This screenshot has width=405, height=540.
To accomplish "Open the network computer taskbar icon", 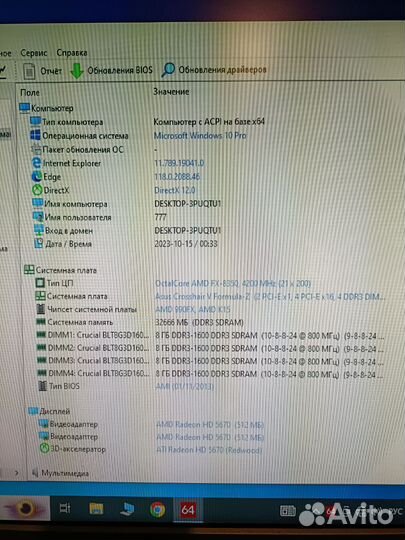I will click(x=127, y=509).
